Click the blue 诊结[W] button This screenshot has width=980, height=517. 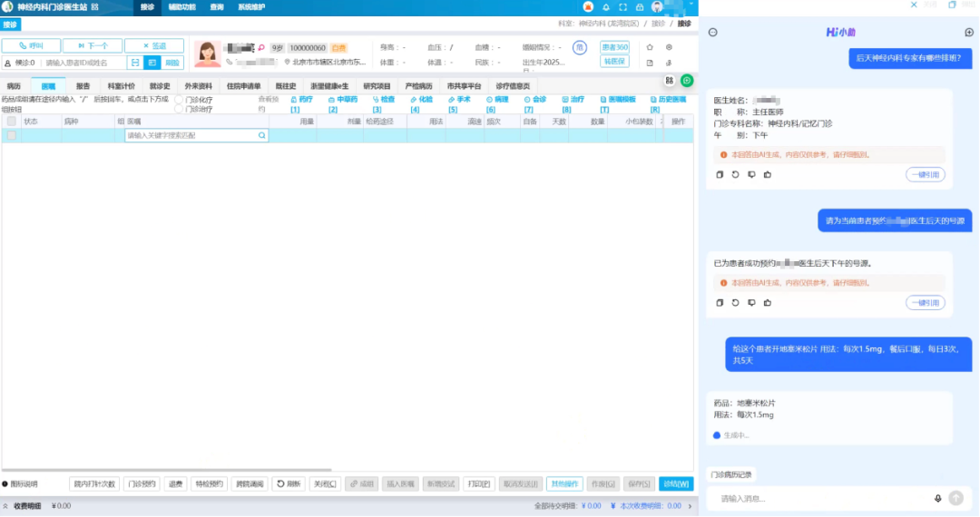[676, 484]
